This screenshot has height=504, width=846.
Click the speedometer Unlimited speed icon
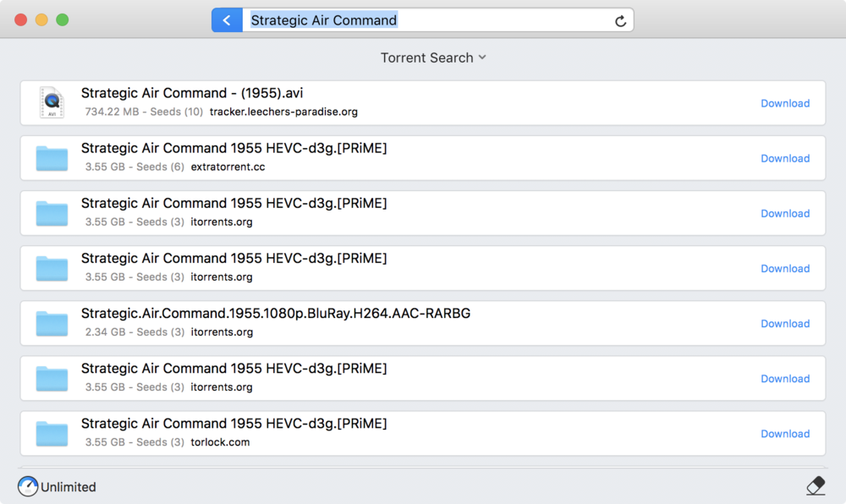click(28, 486)
